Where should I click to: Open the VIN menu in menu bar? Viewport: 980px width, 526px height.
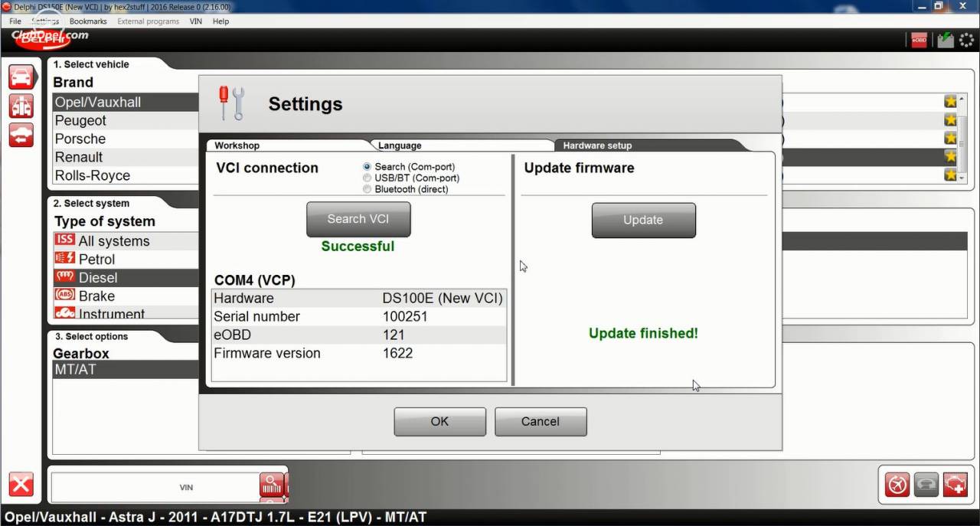coord(196,21)
